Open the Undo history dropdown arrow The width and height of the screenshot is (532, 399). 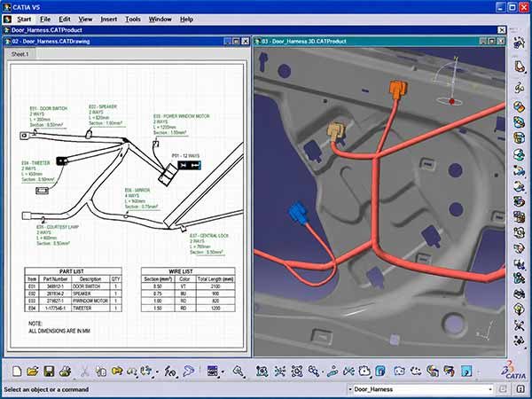[x=137, y=376]
